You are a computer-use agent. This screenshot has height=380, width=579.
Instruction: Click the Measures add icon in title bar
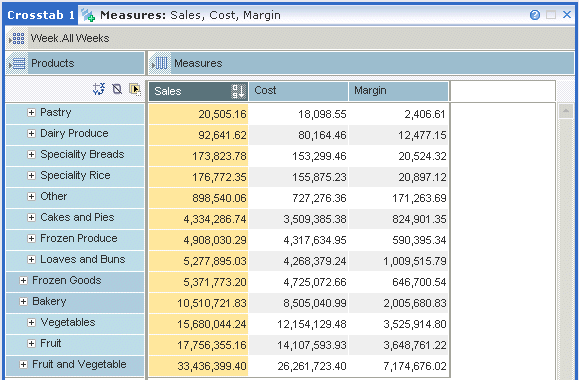tap(88, 15)
